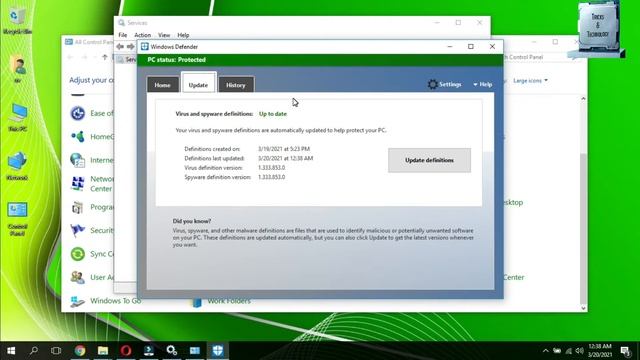Click the back arrow in Services toolbar
This screenshot has height=360, width=640.
pyautogui.click(x=120, y=47)
